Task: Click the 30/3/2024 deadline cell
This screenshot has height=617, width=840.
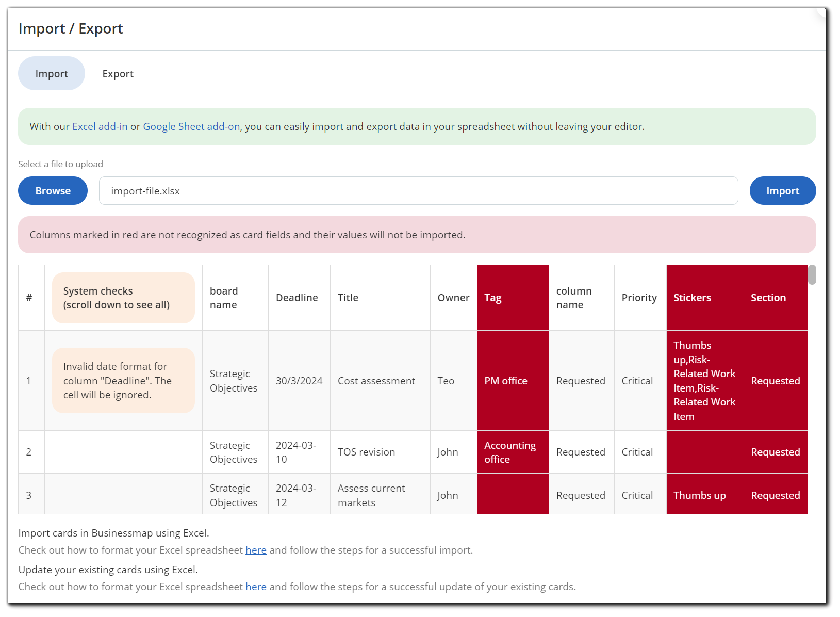Action: coord(299,381)
